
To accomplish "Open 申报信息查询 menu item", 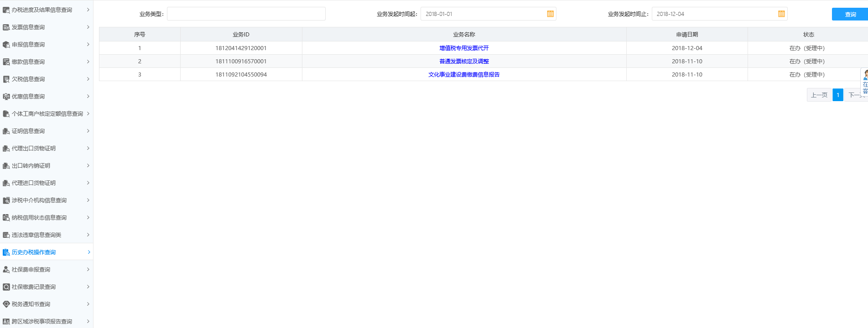I will click(47, 45).
